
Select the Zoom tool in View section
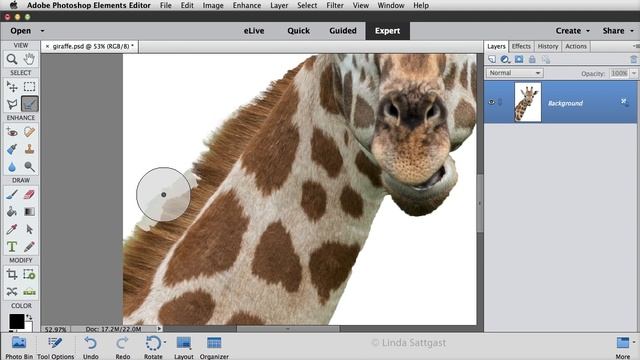(12, 59)
